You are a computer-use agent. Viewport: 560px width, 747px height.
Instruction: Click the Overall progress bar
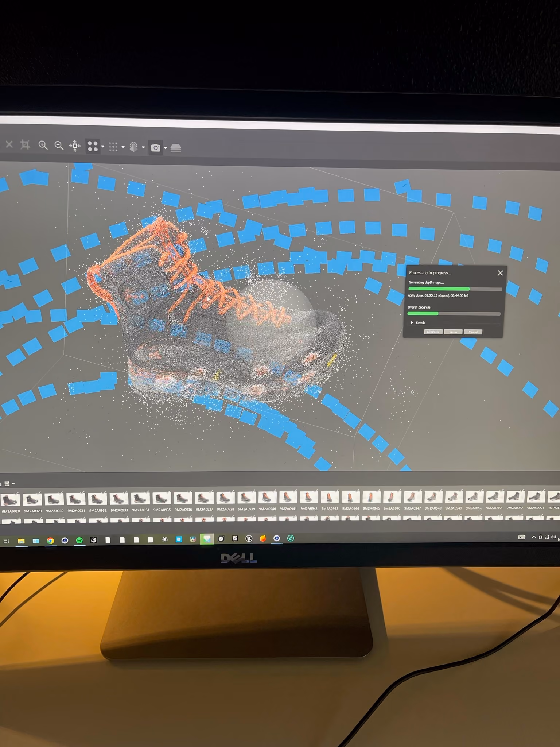tap(454, 313)
